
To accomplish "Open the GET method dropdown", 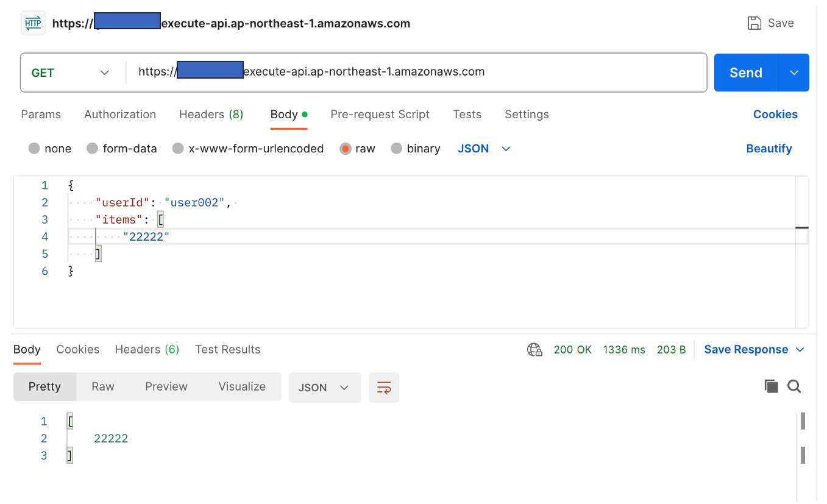I will pyautogui.click(x=70, y=73).
